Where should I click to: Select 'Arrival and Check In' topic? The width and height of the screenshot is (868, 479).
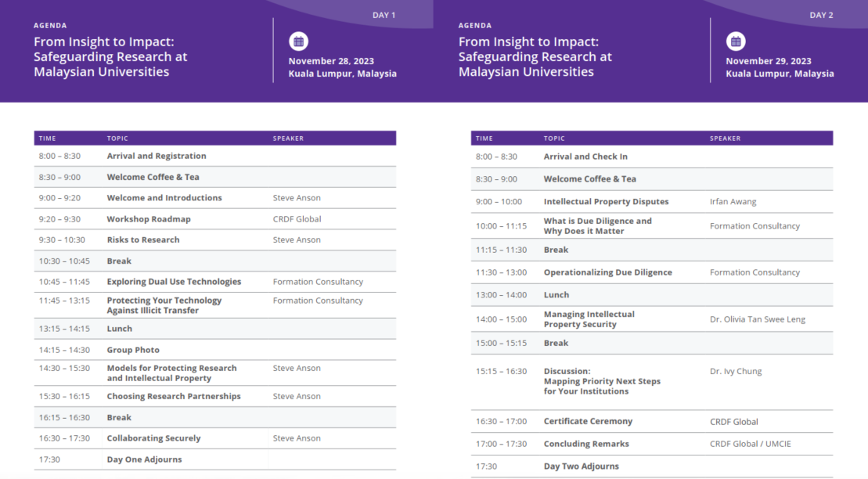click(x=585, y=157)
